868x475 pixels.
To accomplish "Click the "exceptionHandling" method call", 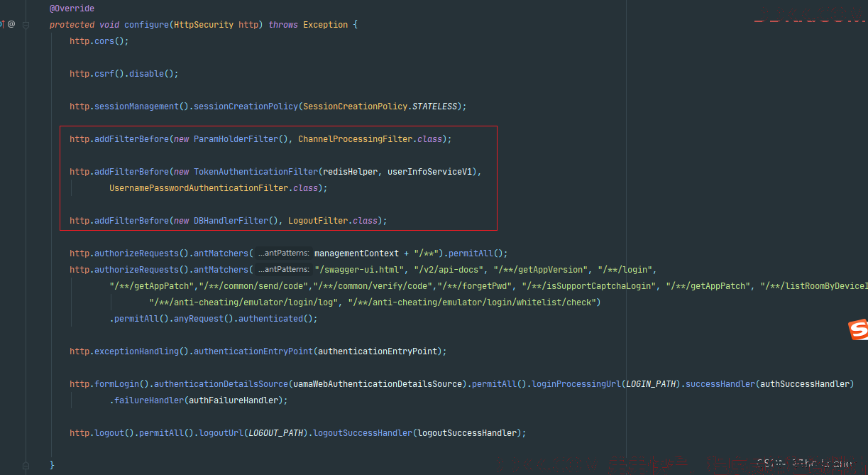I will click(136, 351).
